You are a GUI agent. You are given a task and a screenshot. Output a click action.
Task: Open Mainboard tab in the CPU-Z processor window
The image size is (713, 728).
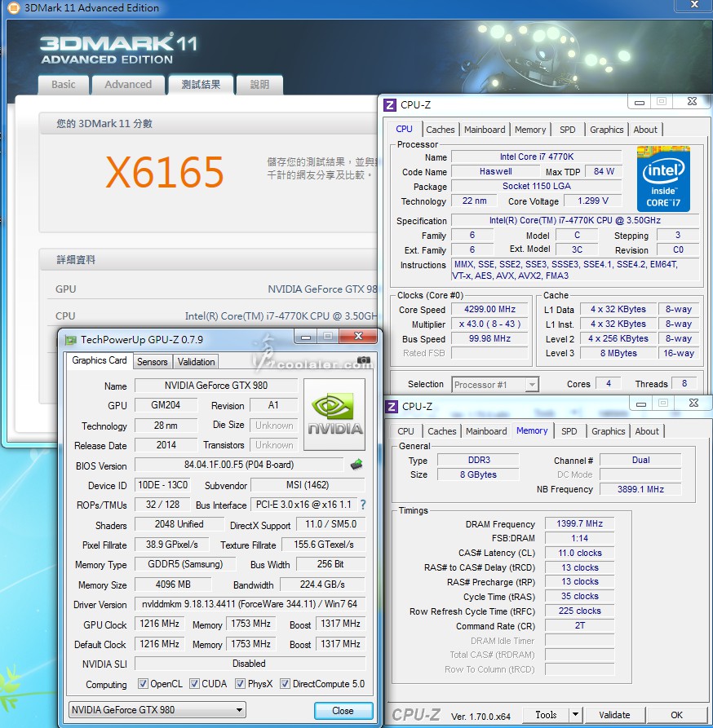point(485,130)
